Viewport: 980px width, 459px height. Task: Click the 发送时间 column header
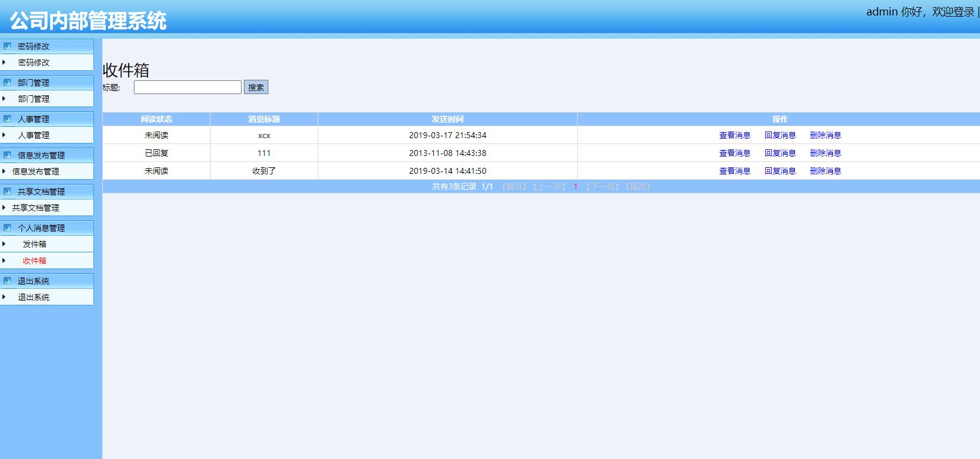point(447,119)
